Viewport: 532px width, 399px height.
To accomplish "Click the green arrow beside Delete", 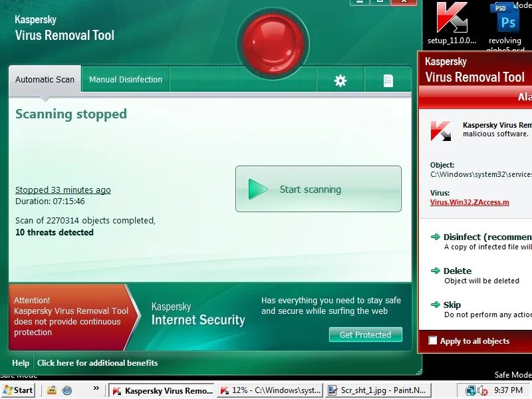I will pyautogui.click(x=436, y=271).
